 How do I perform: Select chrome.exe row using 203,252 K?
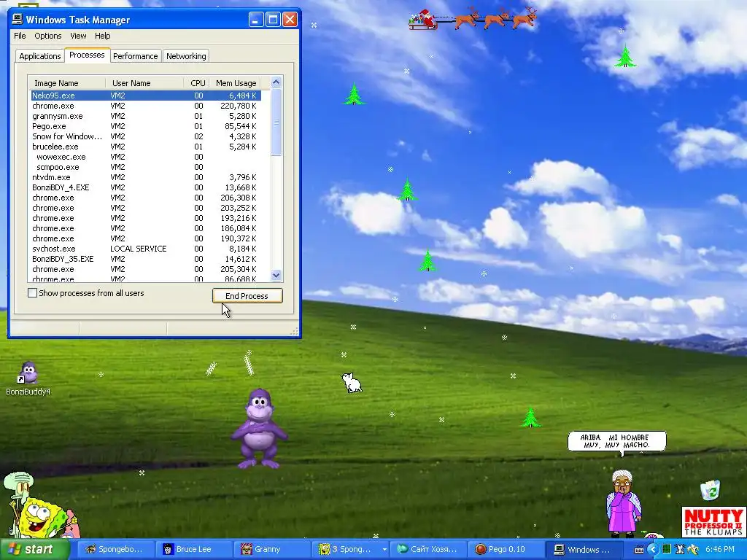pyautogui.click(x=146, y=208)
